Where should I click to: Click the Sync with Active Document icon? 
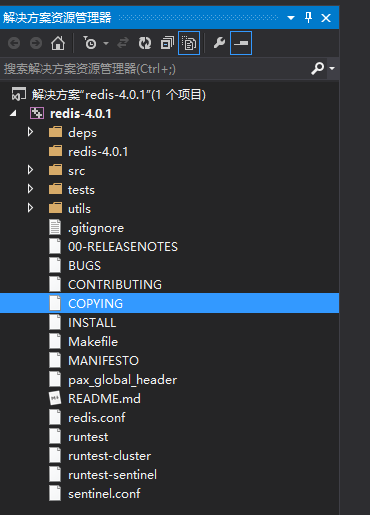pyautogui.click(x=123, y=43)
